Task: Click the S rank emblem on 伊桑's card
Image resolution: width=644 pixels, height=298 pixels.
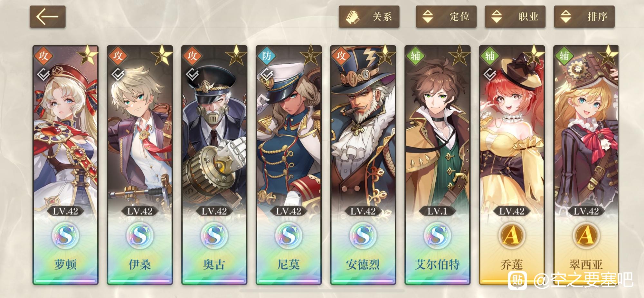Action: pos(140,236)
